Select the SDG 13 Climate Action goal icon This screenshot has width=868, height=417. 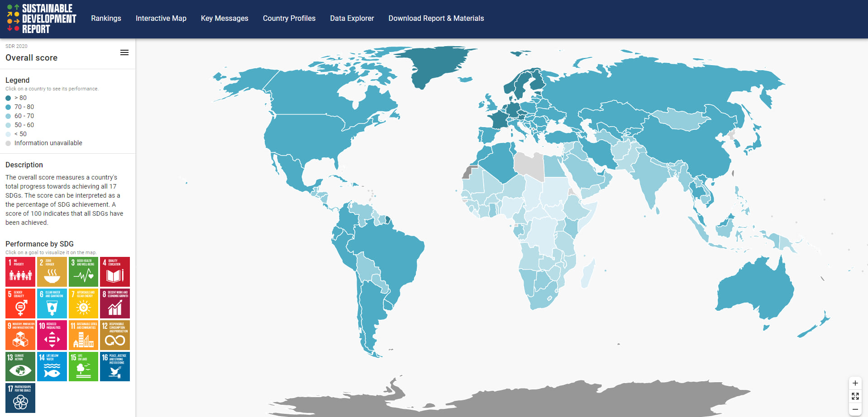point(20,366)
